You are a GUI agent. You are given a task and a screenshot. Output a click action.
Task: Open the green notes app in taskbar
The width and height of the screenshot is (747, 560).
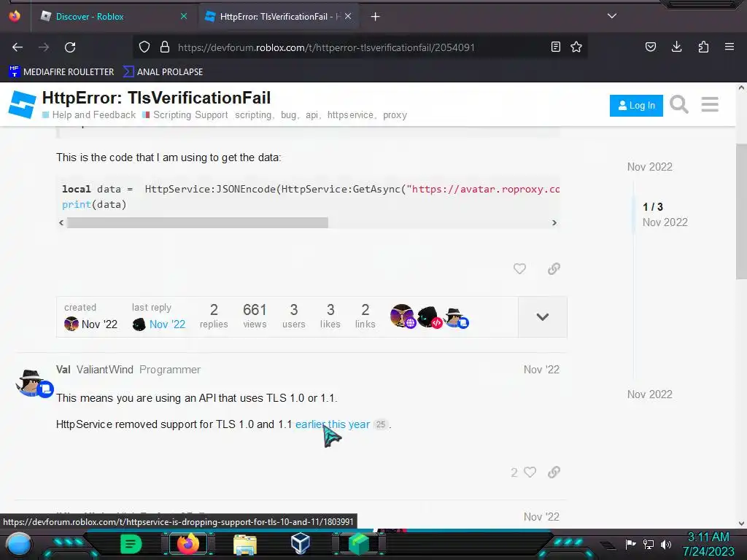pyautogui.click(x=131, y=544)
